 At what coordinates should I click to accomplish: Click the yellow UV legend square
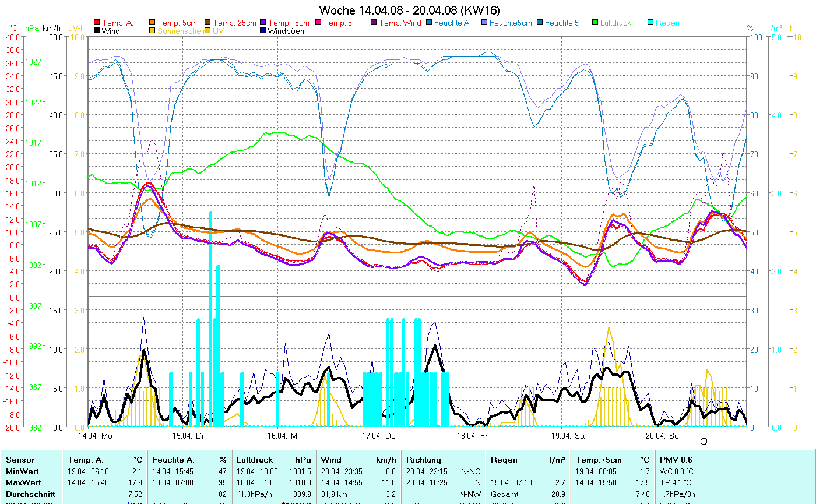[x=208, y=31]
